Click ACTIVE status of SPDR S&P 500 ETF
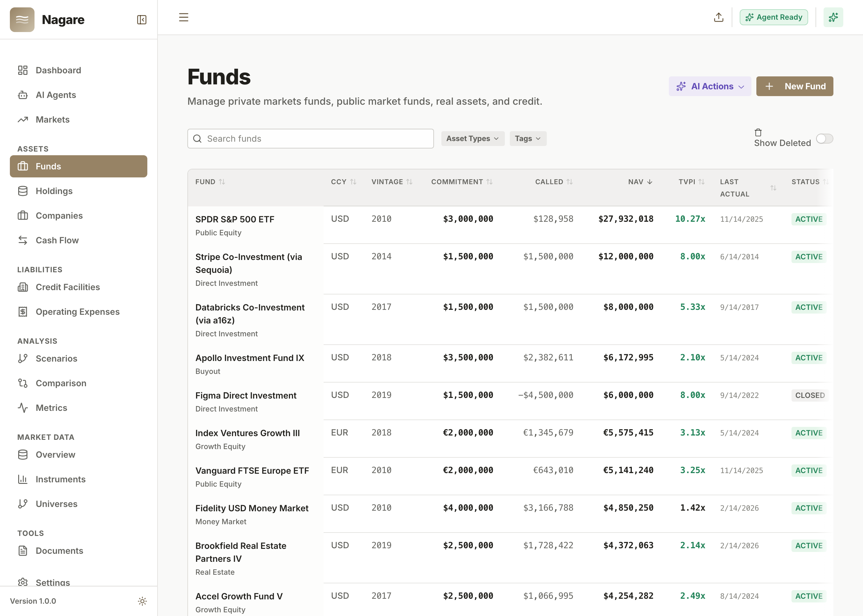Screen dimensions: 863x616 [x=808, y=219]
